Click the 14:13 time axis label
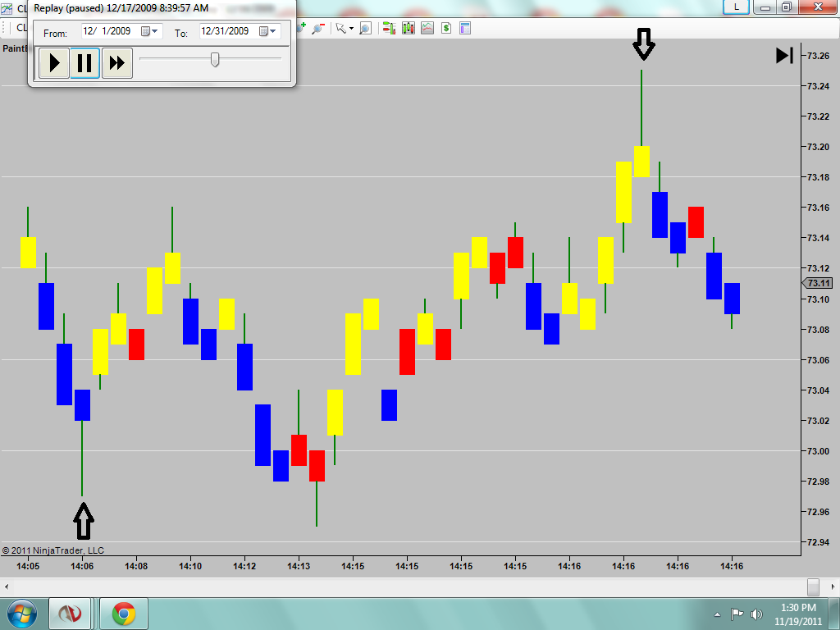 [x=299, y=566]
